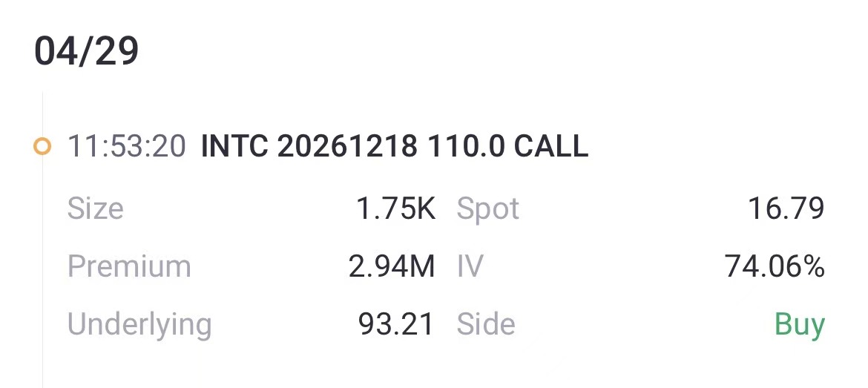Select the 93.21 underlying price
Screen dimensions: 868x388
(x=396, y=324)
